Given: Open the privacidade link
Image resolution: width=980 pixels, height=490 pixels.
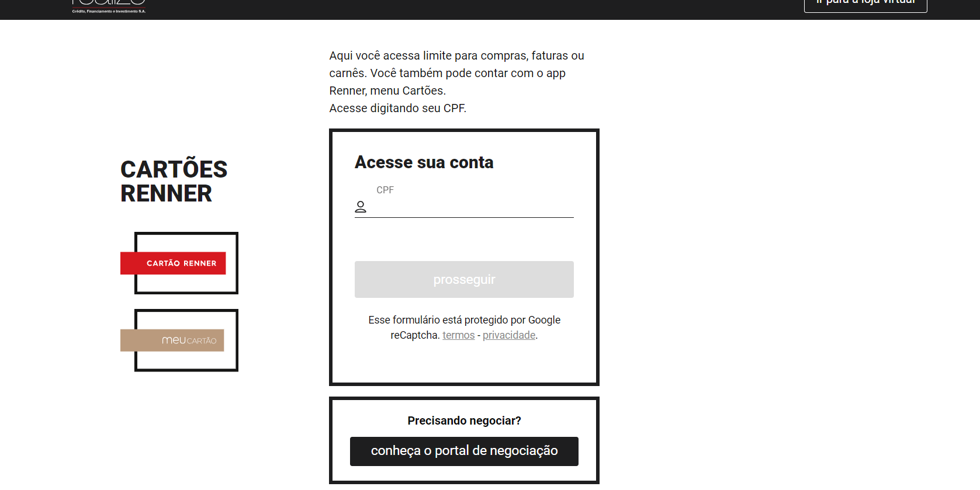Looking at the screenshot, I should click(509, 335).
